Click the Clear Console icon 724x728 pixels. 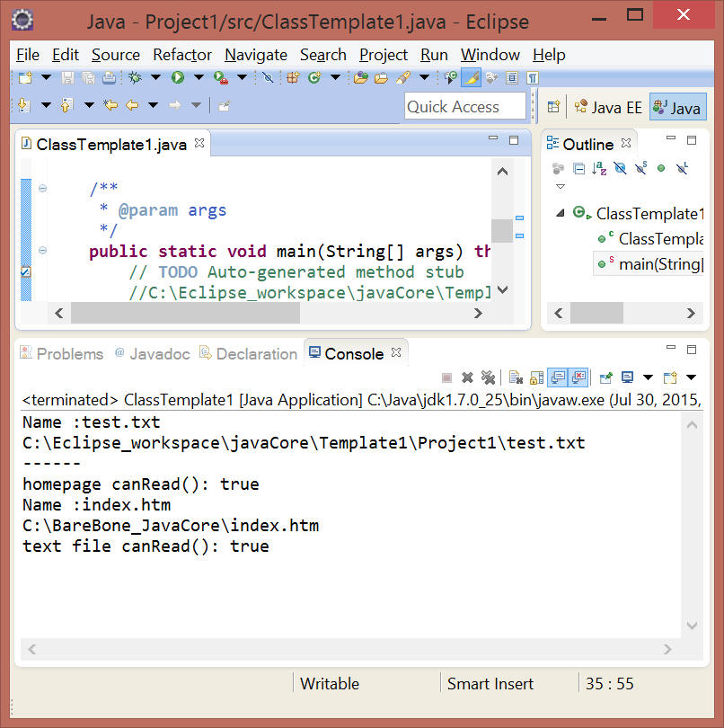[x=516, y=377]
